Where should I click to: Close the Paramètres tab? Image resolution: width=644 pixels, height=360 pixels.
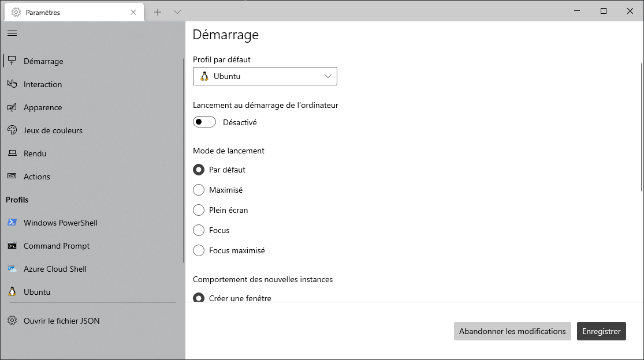click(x=133, y=12)
